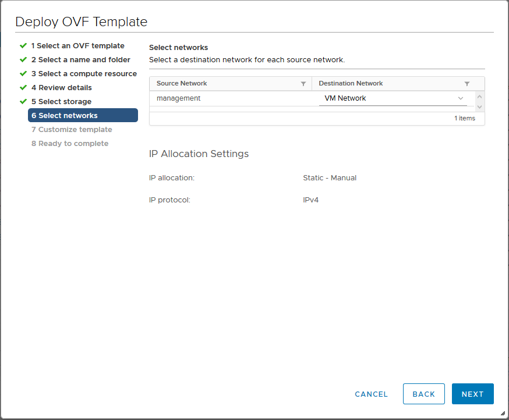
Task: Click the Destination Network filter icon
Action: [x=467, y=84]
